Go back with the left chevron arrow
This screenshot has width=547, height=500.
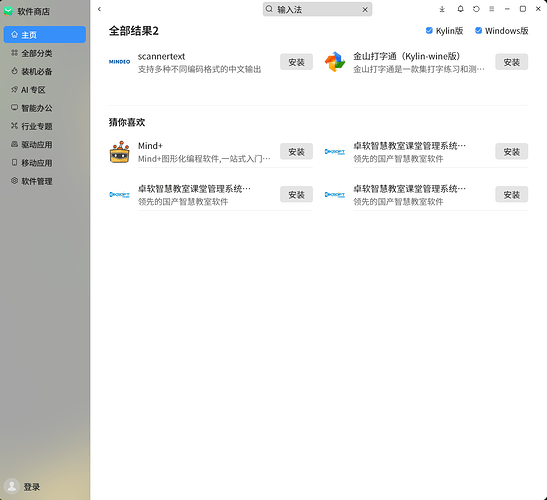(99, 9)
